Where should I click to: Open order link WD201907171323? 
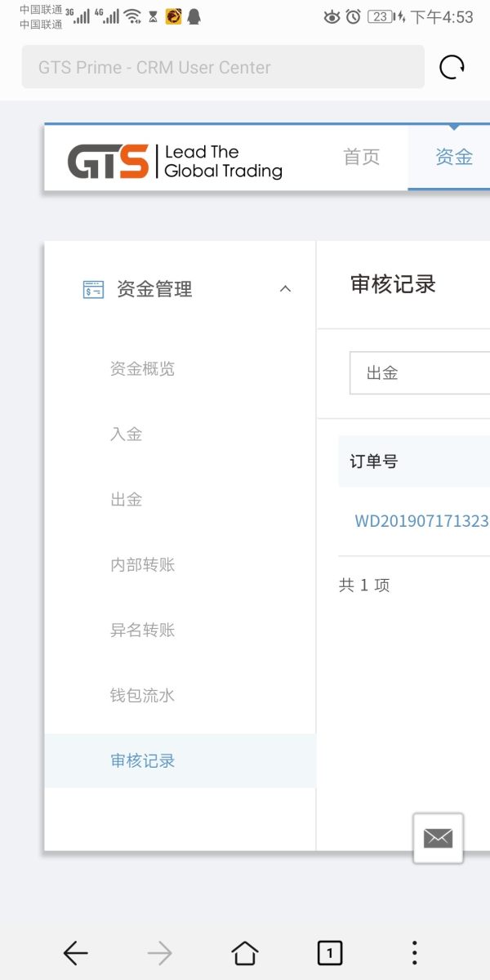(421, 521)
